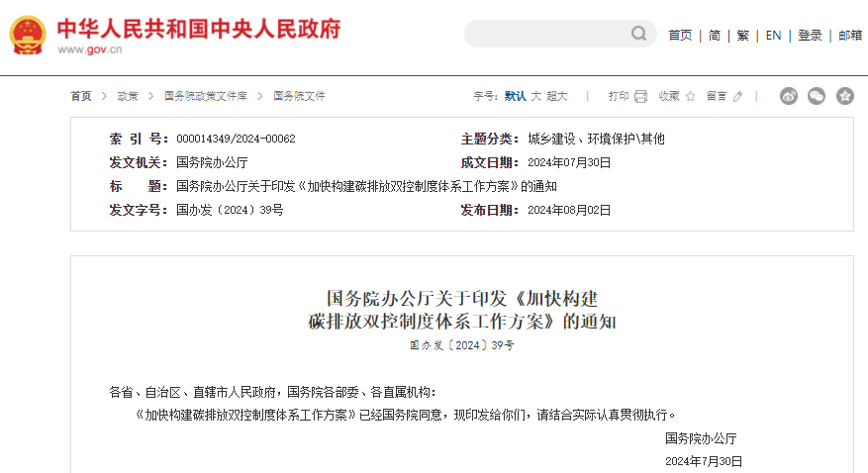Click the favorite star icon next to 收藏
Screen dimensions: 868x473
point(690,96)
